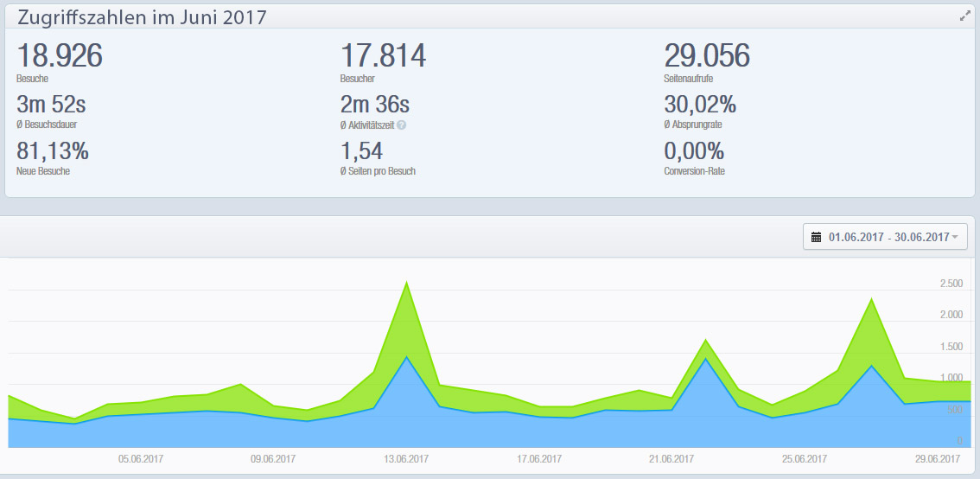Open the 01.06.2017 - 30.06.2017 date range dropdown
980x479 pixels.
point(888,237)
